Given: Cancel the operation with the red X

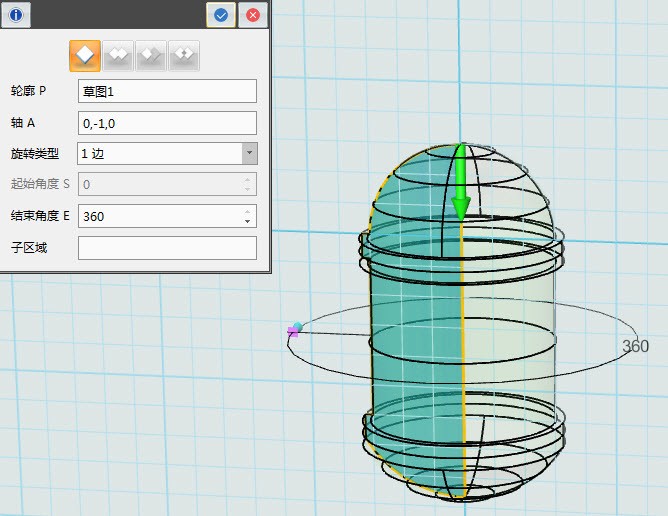Looking at the screenshot, I should click(x=253, y=15).
